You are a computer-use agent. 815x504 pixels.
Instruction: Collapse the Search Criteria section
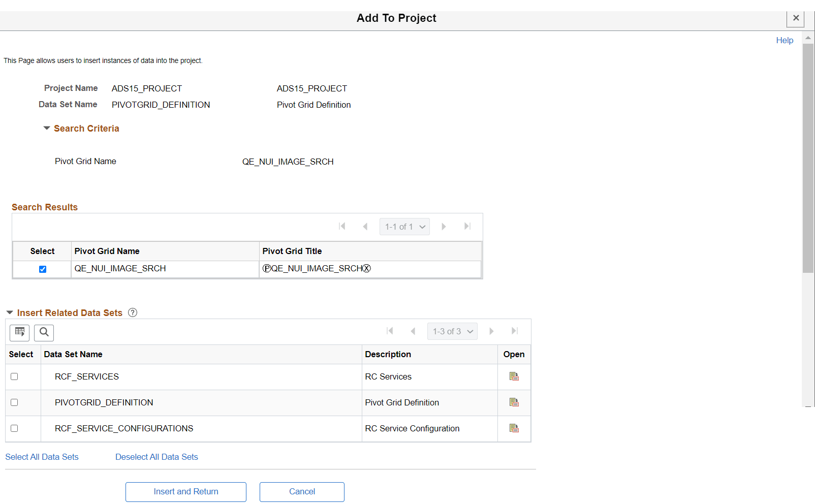point(46,128)
